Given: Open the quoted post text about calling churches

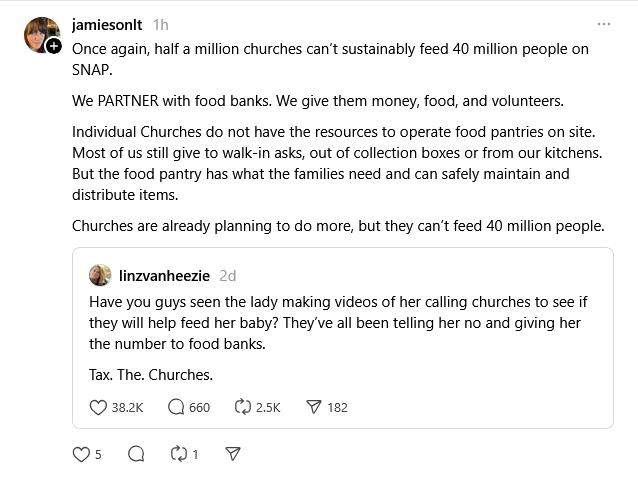Looking at the screenshot, I should 335,321.
